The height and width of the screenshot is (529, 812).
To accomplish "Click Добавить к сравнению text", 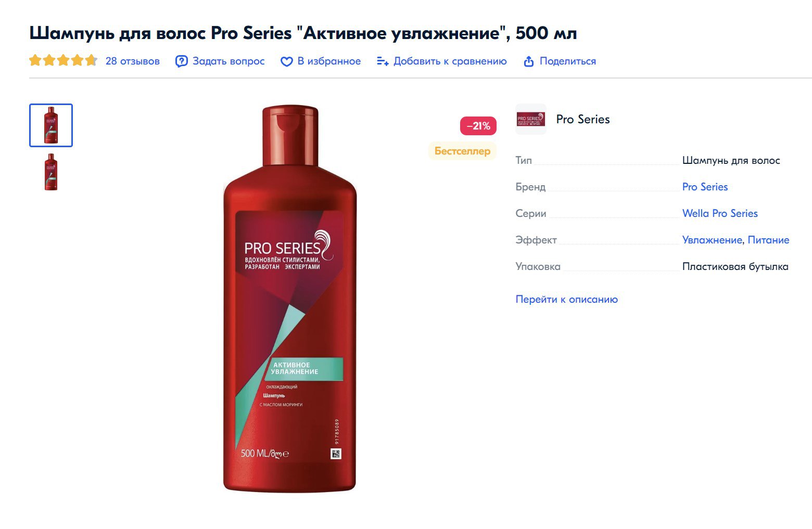I will point(450,61).
